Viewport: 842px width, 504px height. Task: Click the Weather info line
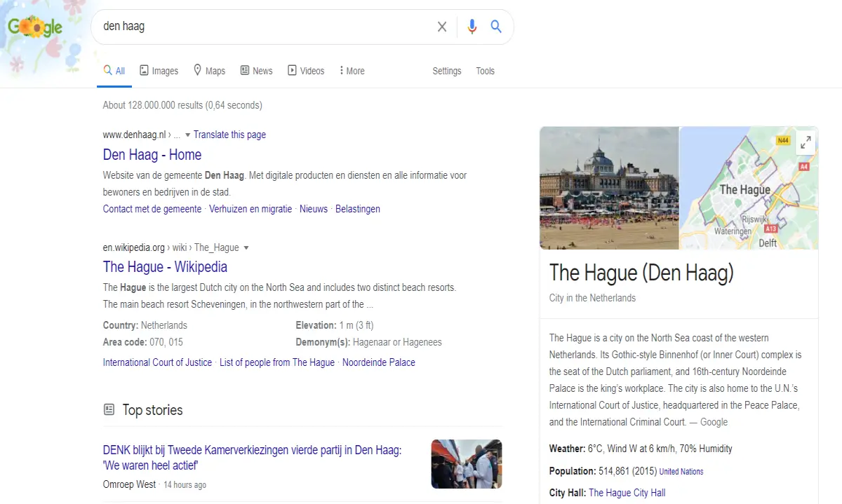[641, 449]
